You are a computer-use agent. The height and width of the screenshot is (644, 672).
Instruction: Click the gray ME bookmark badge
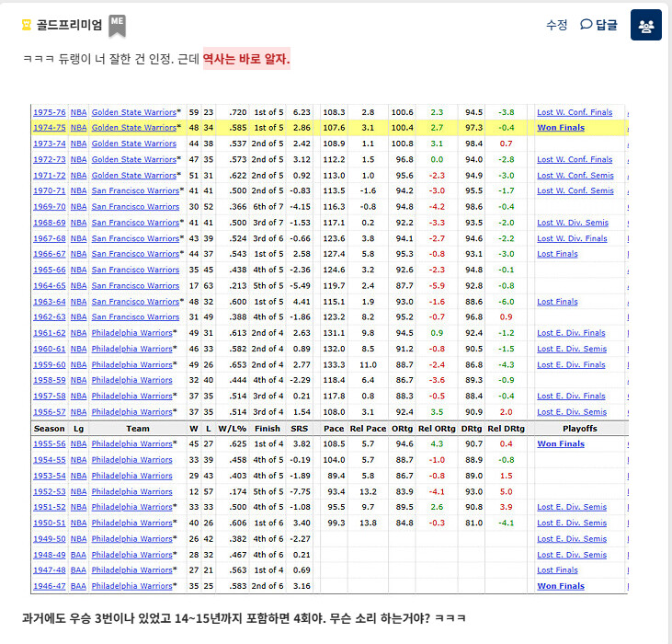click(117, 26)
